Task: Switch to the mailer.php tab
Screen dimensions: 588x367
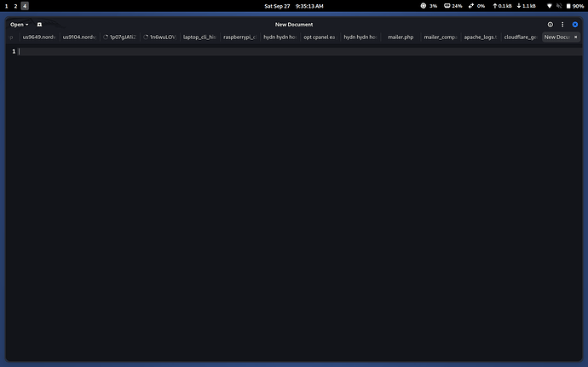Action: click(x=400, y=37)
